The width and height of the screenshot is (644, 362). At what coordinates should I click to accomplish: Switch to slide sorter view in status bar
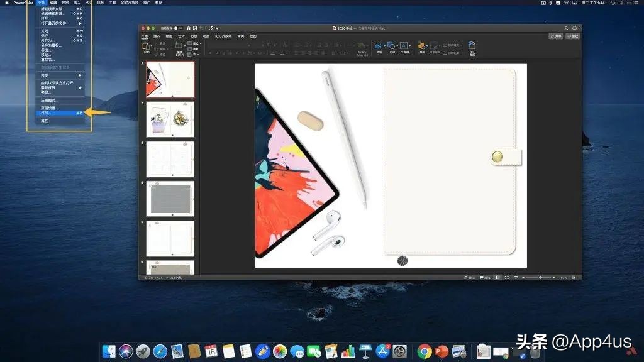[x=506, y=277]
